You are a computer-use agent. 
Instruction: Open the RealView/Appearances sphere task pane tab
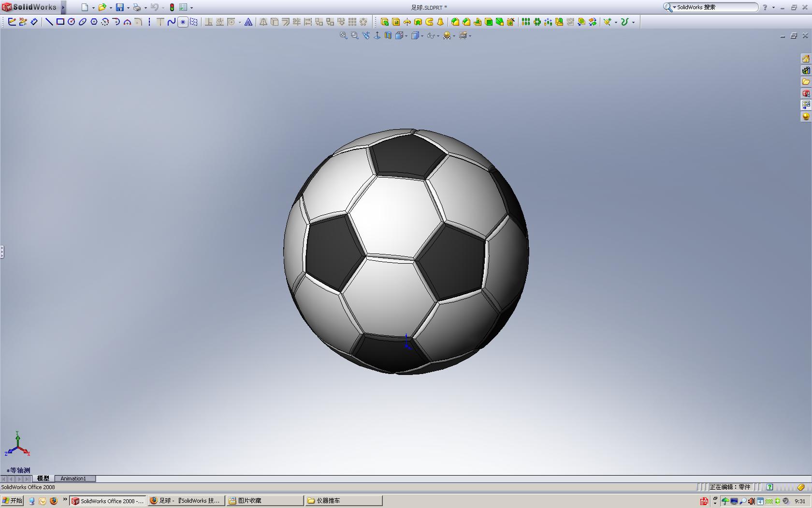(806, 117)
